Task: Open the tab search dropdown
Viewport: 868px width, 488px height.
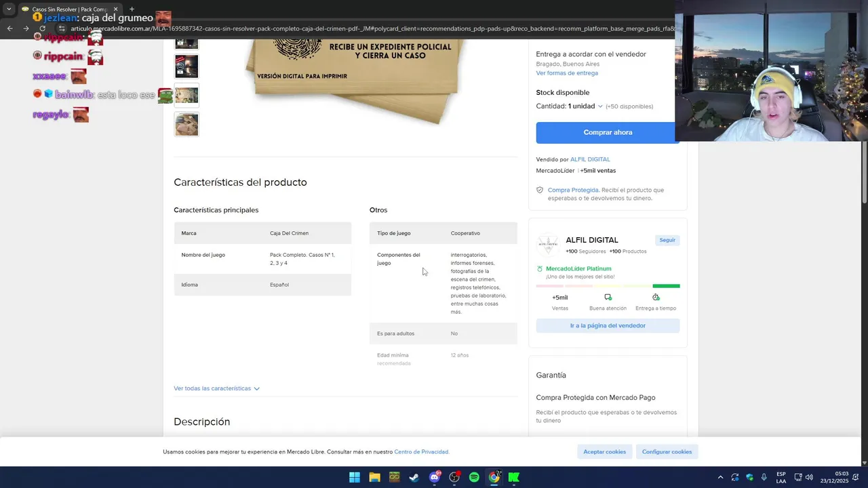Action: tap(9, 9)
